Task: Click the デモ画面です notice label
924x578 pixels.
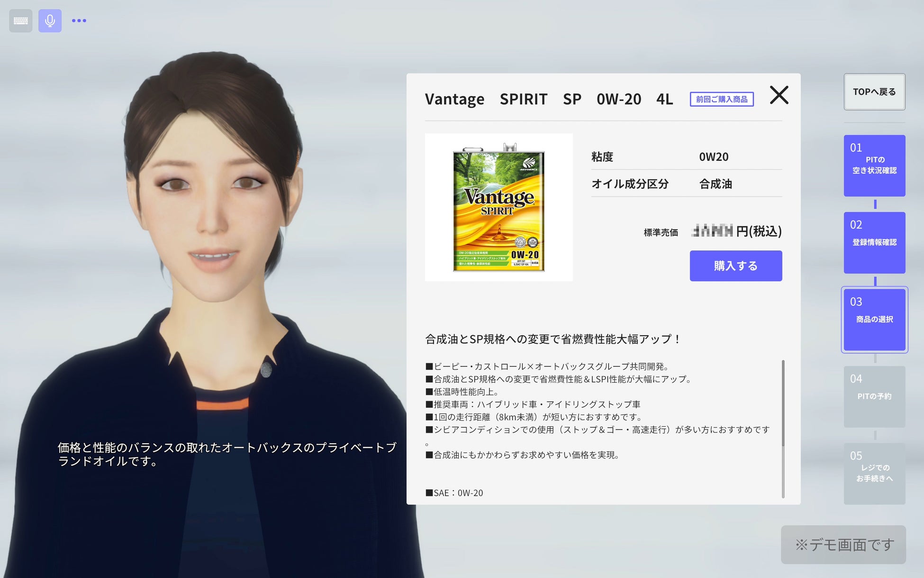Action: [x=843, y=544]
